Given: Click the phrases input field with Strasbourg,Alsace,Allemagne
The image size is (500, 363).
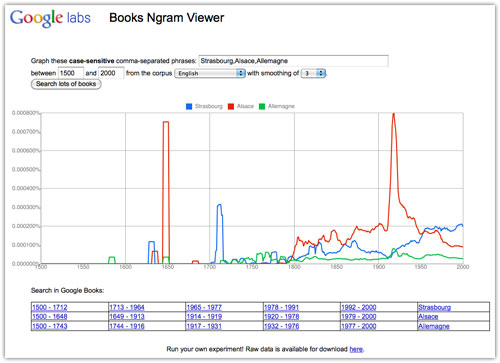Looking at the screenshot, I should (293, 61).
